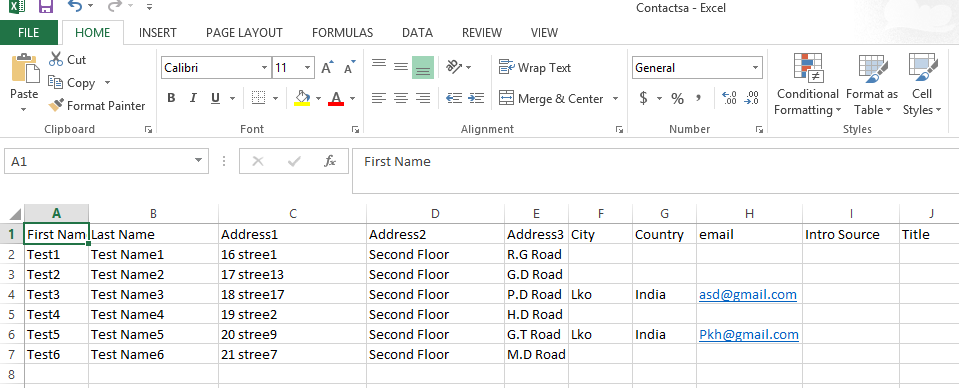Enable Wrap Text
959x388 pixels.
(535, 68)
